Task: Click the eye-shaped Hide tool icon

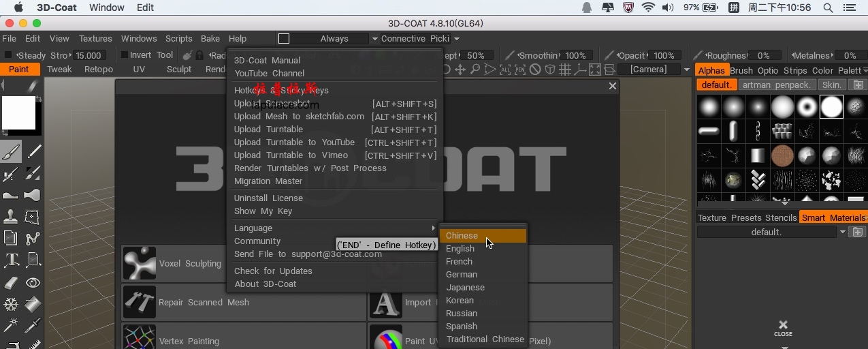Action: coord(33,282)
